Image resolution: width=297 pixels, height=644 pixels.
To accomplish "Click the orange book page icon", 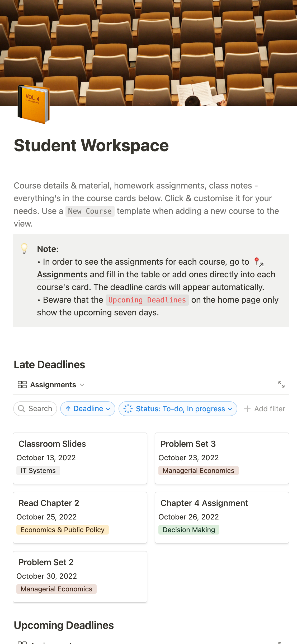I will [34, 104].
